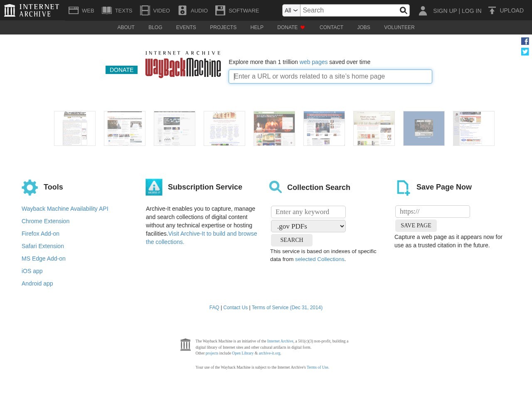The image size is (532, 399).
Task: Open the blue background site thumbnail
Action: pyautogui.click(x=424, y=128)
